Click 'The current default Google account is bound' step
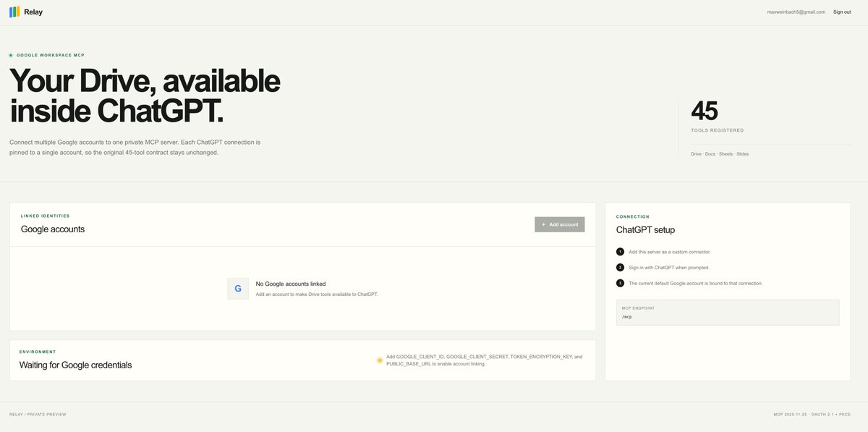This screenshot has width=868, height=432. pyautogui.click(x=695, y=283)
